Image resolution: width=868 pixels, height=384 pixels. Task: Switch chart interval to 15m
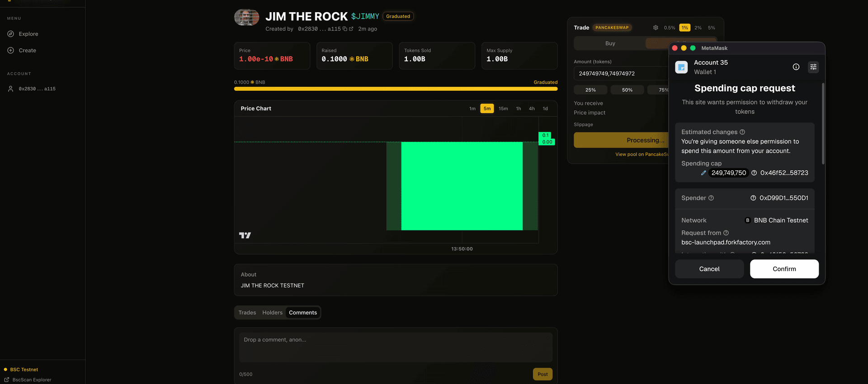pyautogui.click(x=503, y=108)
